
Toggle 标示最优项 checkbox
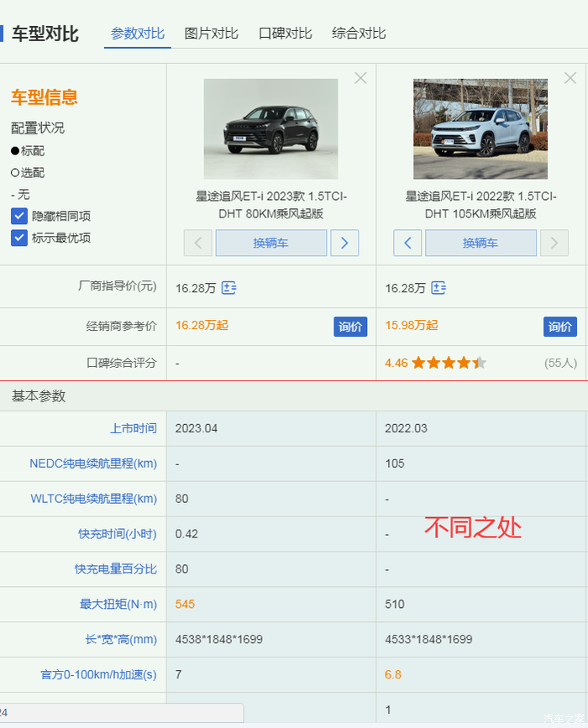click(19, 238)
